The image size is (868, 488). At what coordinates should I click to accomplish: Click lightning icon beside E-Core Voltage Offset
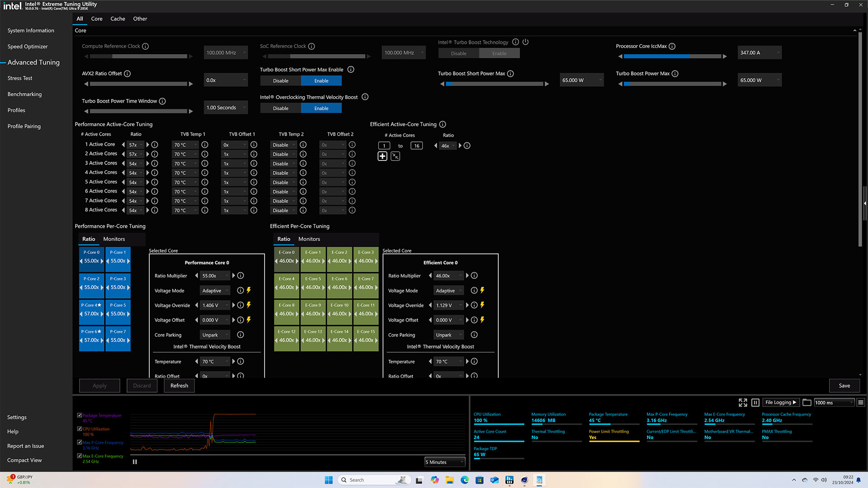tap(482, 320)
